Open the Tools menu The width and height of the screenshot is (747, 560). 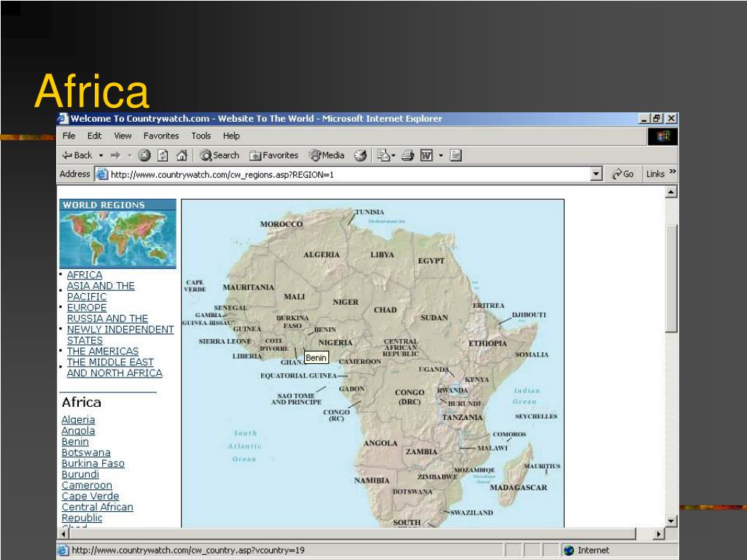click(x=201, y=136)
